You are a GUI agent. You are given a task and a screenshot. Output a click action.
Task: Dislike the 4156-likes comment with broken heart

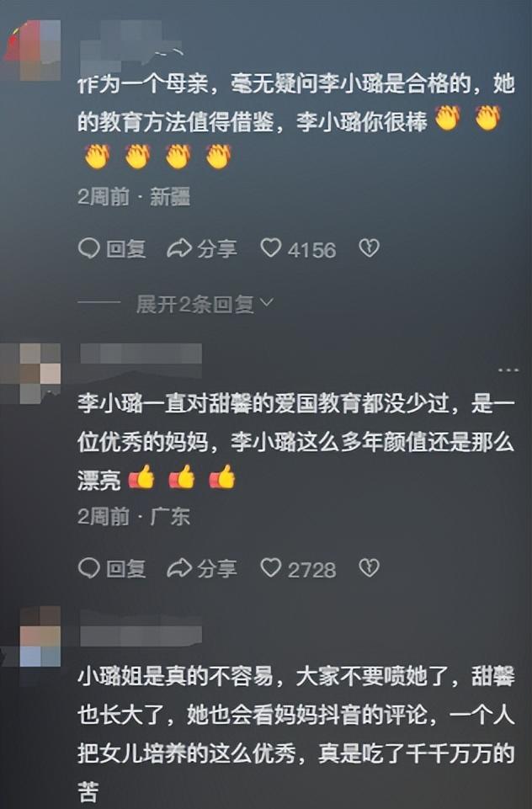pos(369,248)
